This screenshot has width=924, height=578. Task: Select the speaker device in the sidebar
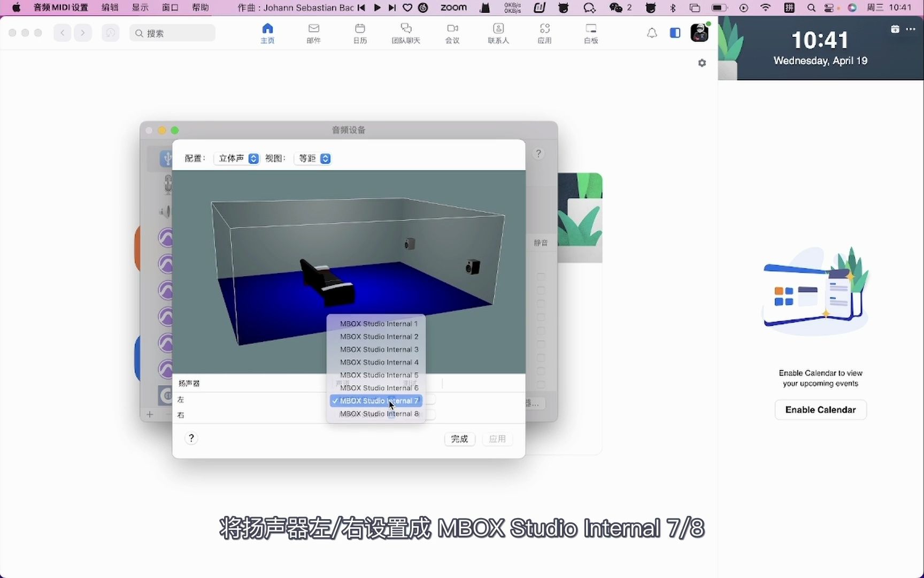[x=165, y=212]
